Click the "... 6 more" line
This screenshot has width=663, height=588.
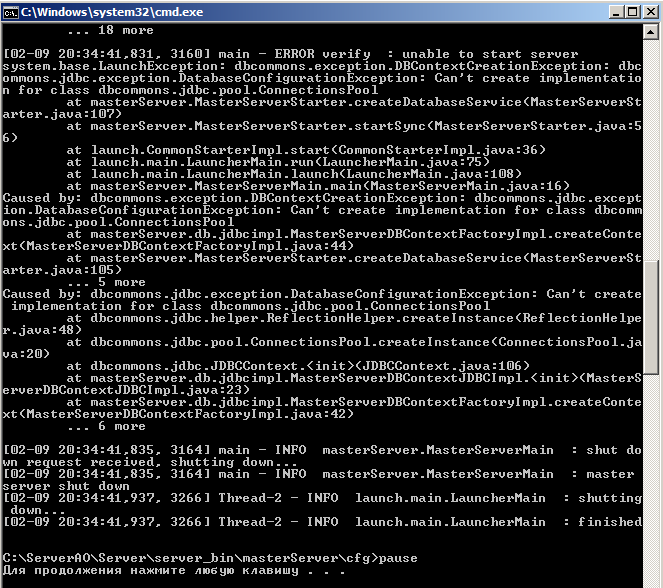pyautogui.click(x=106, y=426)
